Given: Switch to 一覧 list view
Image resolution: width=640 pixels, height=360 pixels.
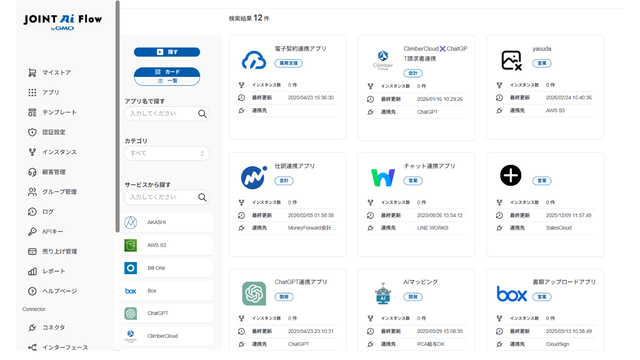Looking at the screenshot, I should [167, 81].
